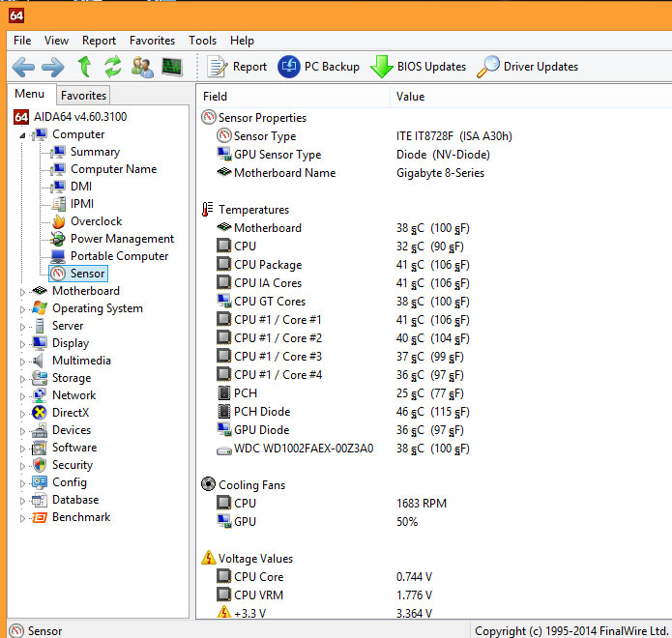Viewport: 672px width, 638px height.
Task: Click the AIDA64 title bar logo
Action: point(16,15)
